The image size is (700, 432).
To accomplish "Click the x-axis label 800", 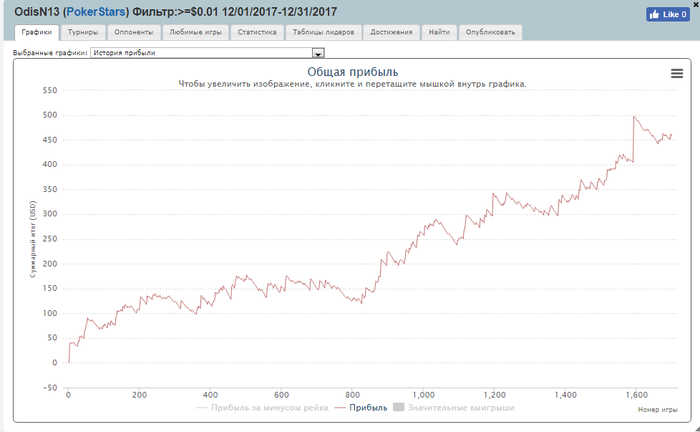I will 353,395.
